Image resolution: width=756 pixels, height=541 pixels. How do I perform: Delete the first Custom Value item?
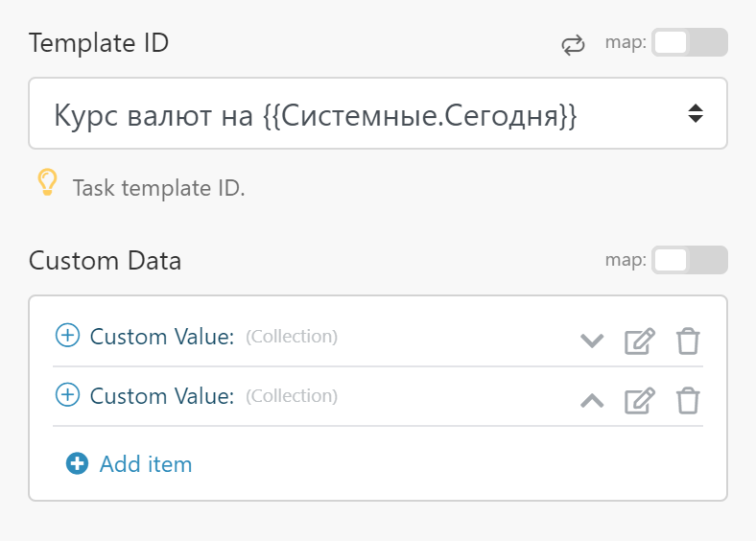(x=688, y=341)
